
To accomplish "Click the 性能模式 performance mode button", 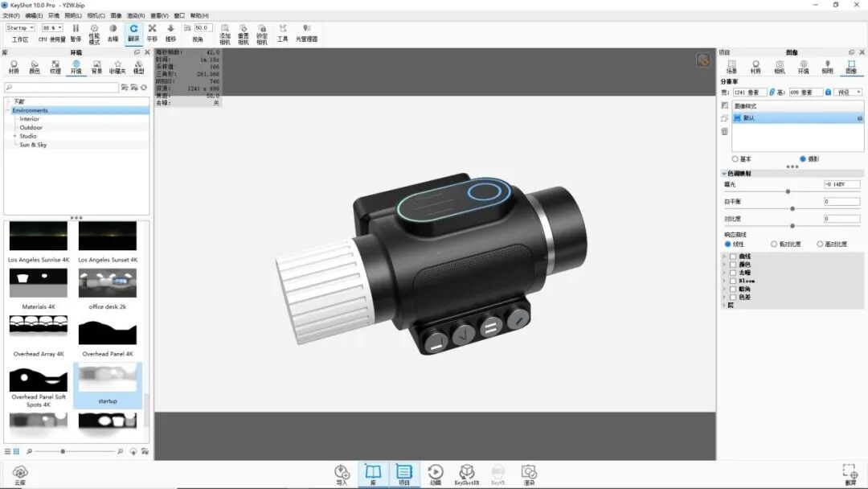I will pos(94,30).
